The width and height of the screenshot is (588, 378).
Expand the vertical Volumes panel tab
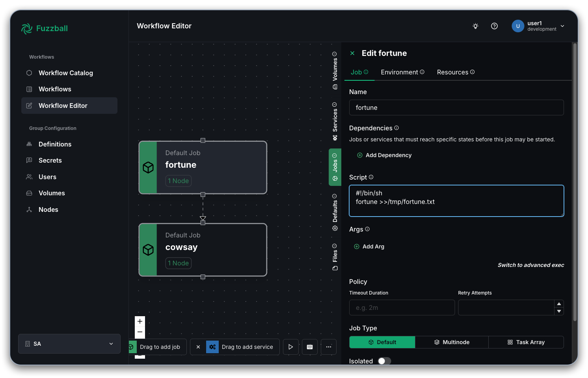(335, 70)
